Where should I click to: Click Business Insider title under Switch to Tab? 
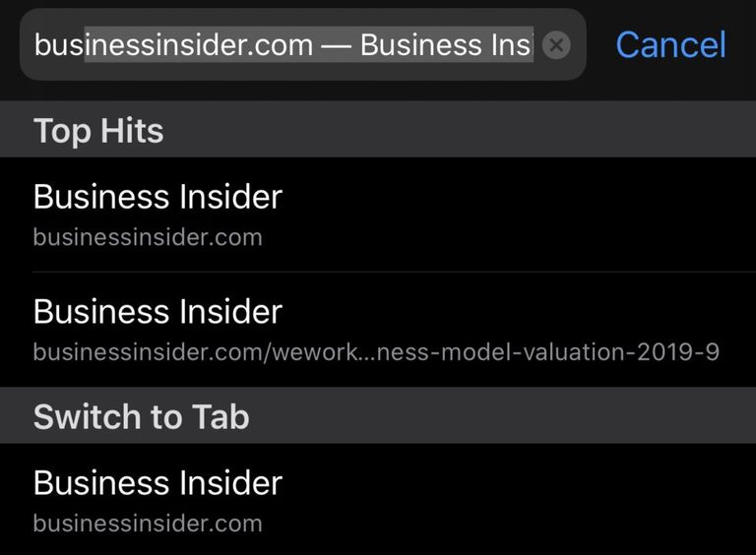click(x=157, y=482)
